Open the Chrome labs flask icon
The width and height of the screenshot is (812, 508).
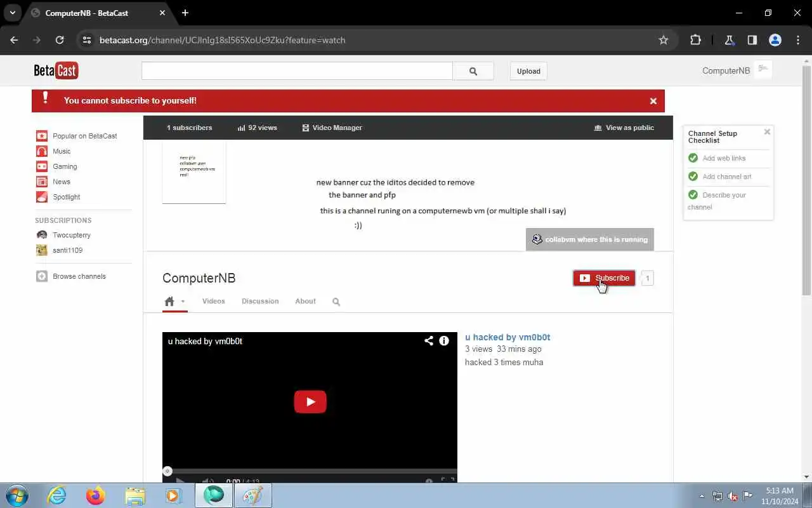(x=730, y=40)
